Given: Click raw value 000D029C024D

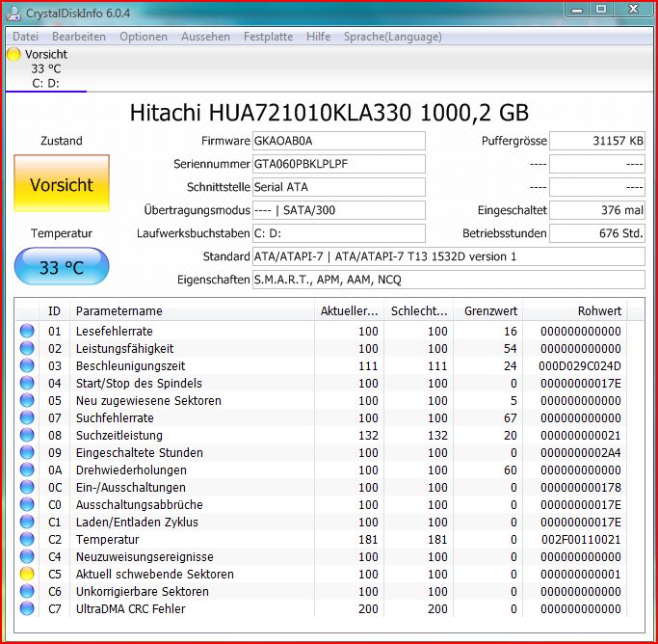Looking at the screenshot, I should tap(580, 366).
